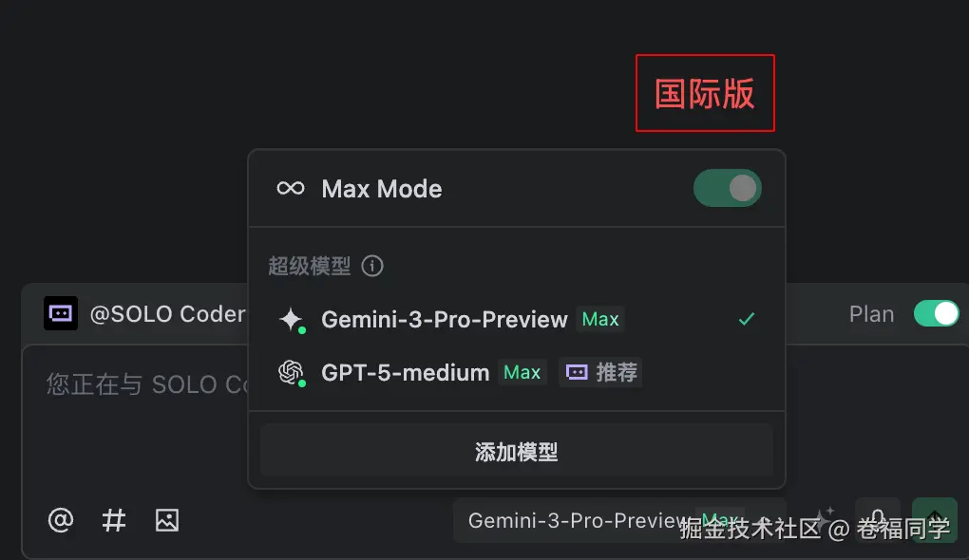Choose the GPT-5-medium model entry
This screenshot has width=969, height=560.
[x=516, y=372]
